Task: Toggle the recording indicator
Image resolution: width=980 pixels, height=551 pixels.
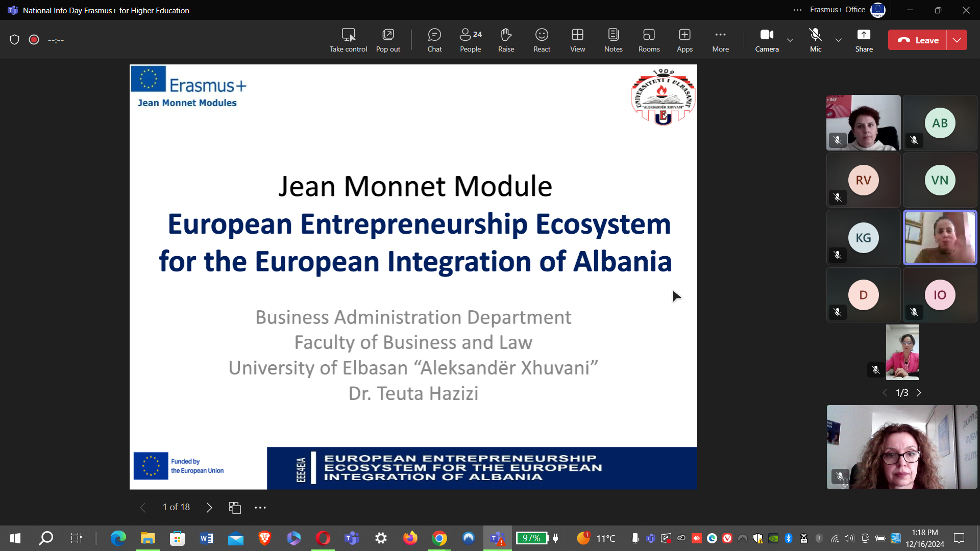Action: click(34, 40)
